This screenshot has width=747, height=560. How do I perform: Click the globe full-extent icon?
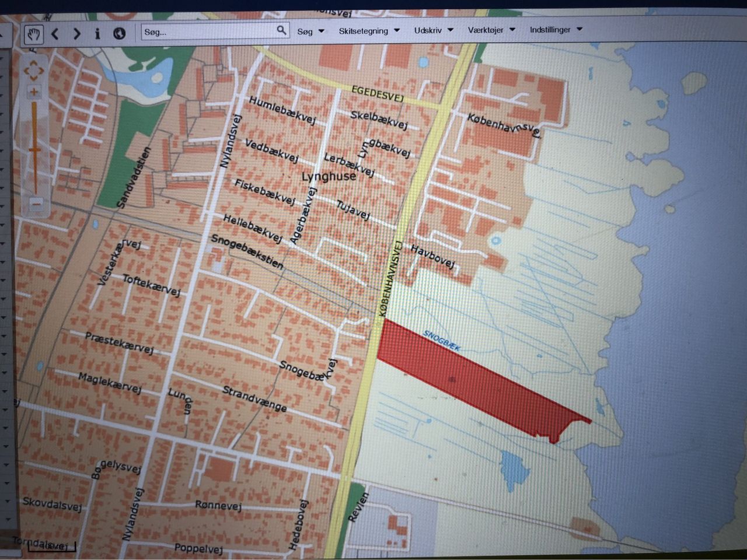pyautogui.click(x=119, y=33)
